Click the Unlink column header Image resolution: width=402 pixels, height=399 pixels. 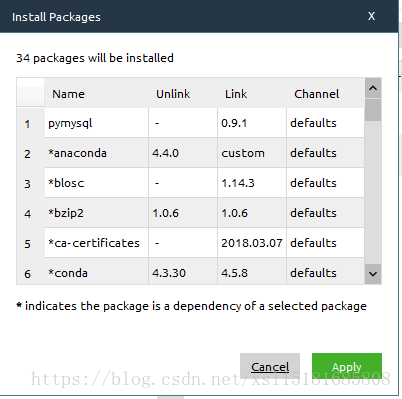[183, 94]
